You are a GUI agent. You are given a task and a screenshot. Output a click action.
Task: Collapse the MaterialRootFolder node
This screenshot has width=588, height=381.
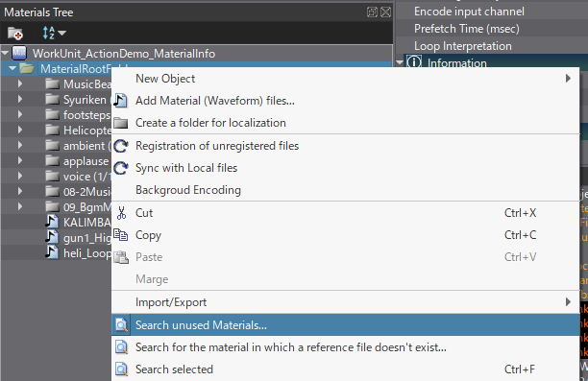coord(12,68)
